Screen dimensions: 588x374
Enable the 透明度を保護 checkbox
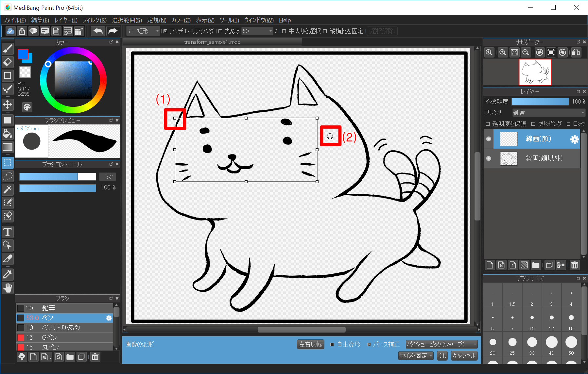(487, 123)
